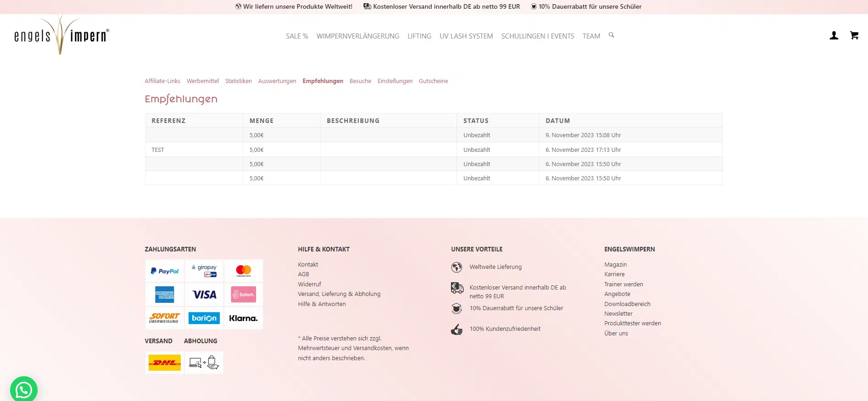Open the Newsletter footer link
The height and width of the screenshot is (401, 868).
618,314
